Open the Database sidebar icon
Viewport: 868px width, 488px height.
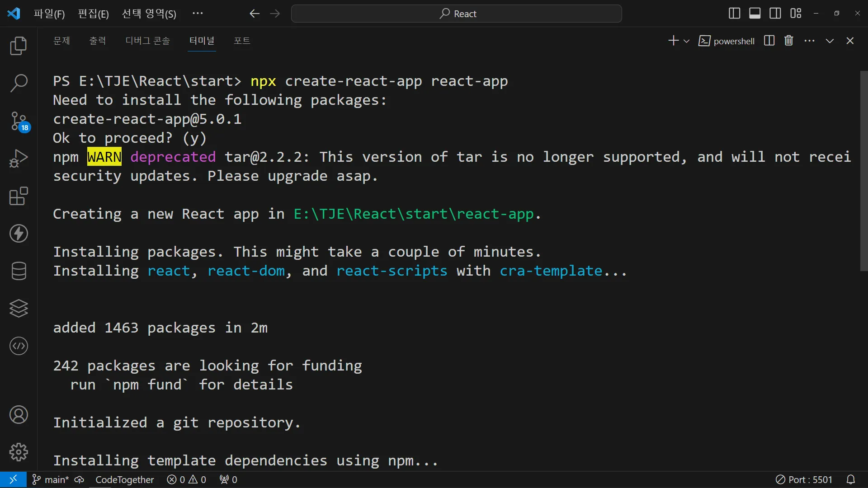point(19,271)
